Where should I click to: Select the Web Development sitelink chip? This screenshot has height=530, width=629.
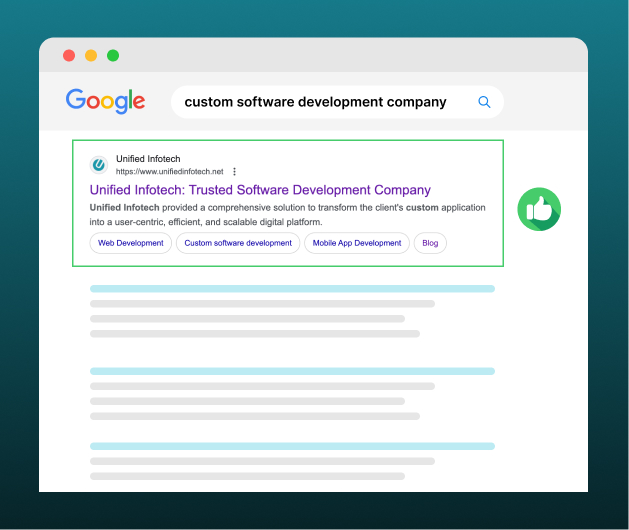(130, 243)
